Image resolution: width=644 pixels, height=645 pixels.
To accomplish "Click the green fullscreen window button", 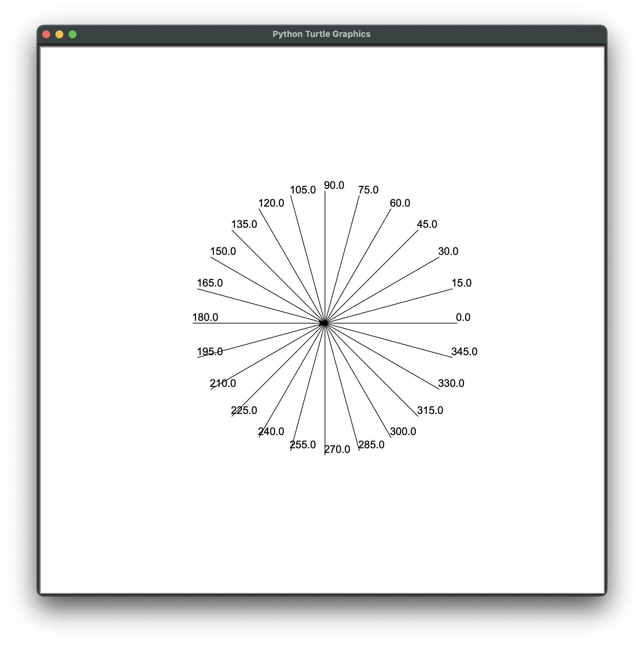I will click(72, 34).
